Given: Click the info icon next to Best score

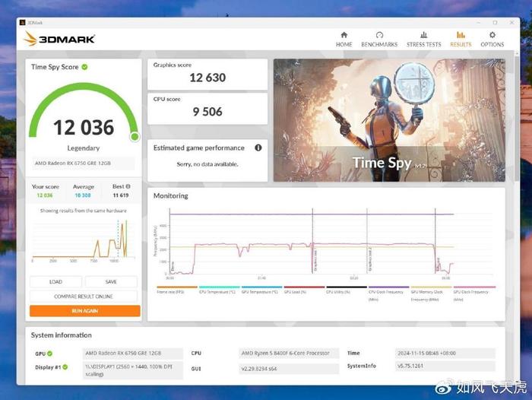Looking at the screenshot, I should pyautogui.click(x=128, y=186).
